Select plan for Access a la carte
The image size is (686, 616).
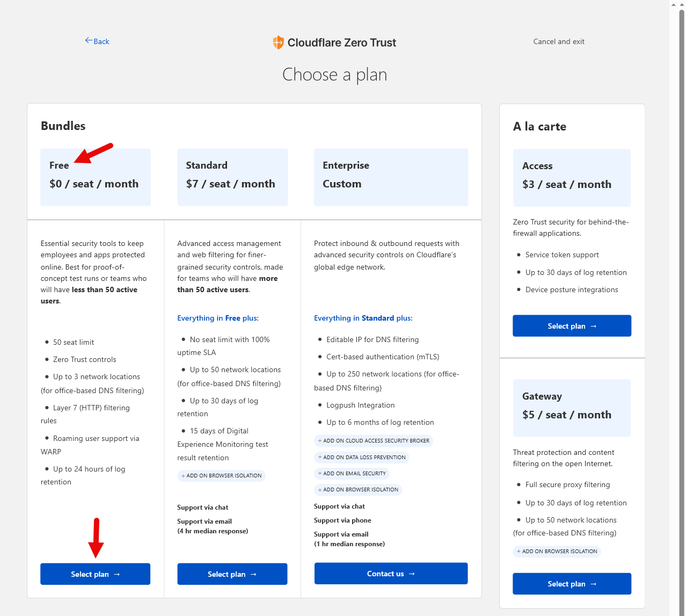(572, 326)
